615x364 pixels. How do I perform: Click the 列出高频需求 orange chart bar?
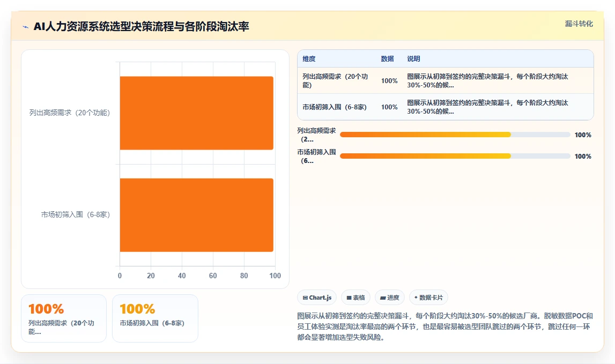[x=196, y=113]
